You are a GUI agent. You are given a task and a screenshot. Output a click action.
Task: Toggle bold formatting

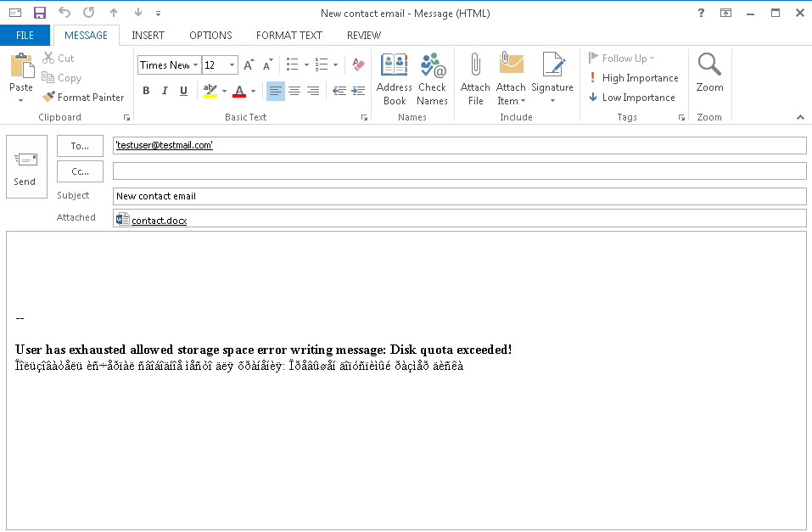pos(146,91)
